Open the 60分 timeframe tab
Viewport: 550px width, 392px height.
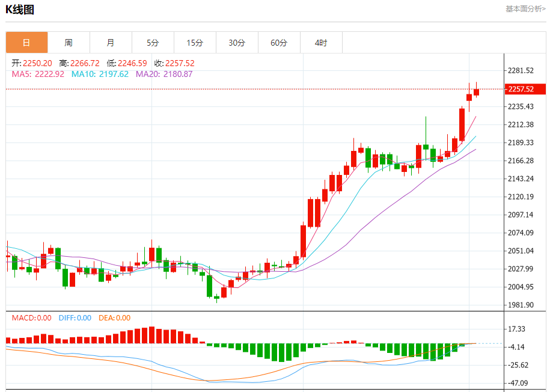[280, 43]
